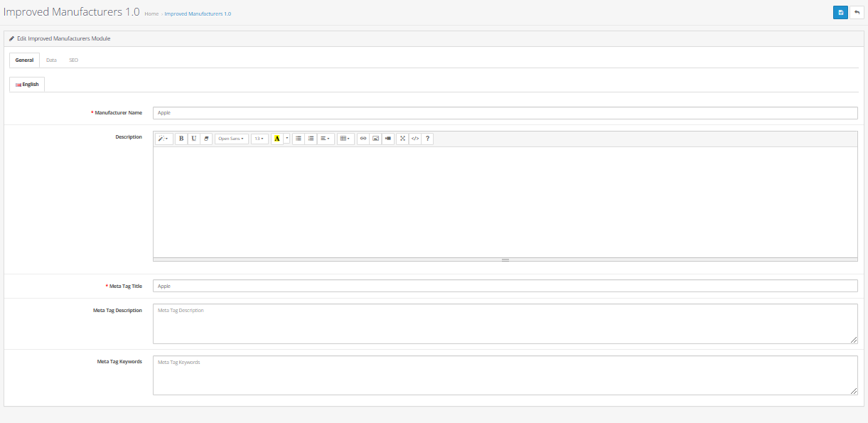Viewport: 868px width, 423px height.
Task: Open the magic wand style dropdown
Action: [x=164, y=139]
